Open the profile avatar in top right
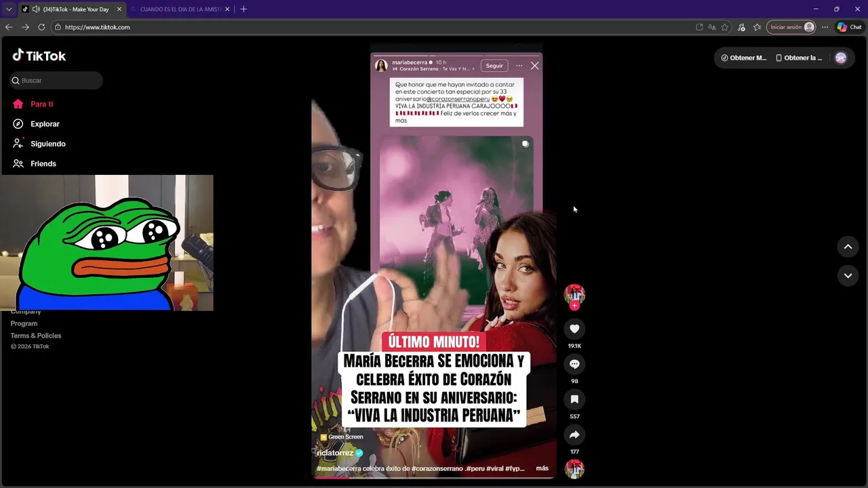868x488 pixels. coord(841,58)
